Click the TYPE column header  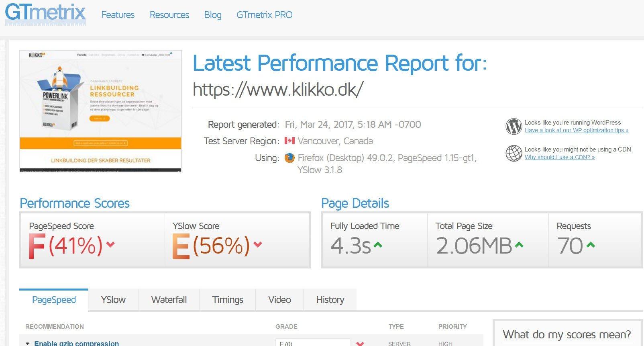point(396,326)
